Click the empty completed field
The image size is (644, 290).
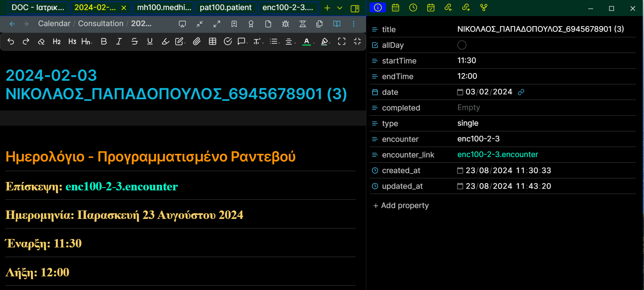[x=469, y=108]
